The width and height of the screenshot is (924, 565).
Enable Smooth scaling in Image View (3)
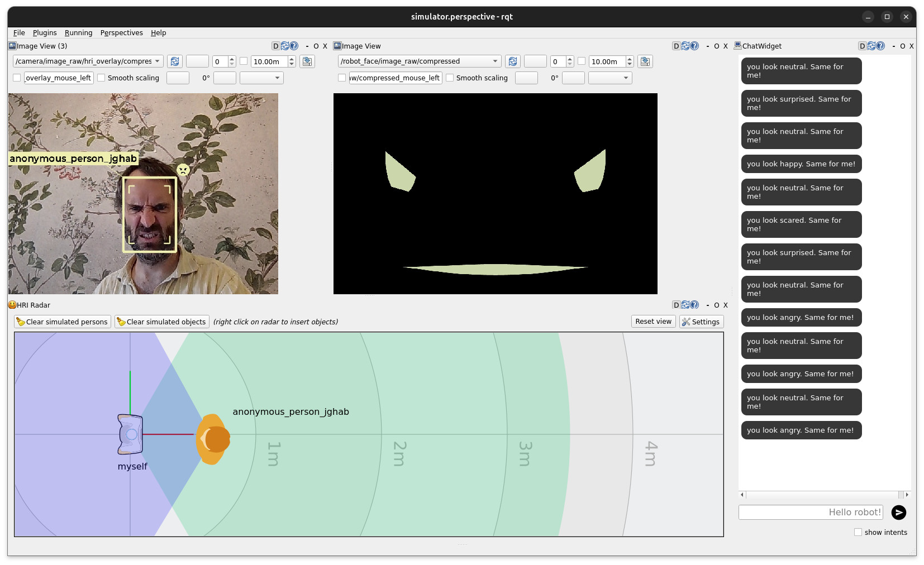[102, 78]
